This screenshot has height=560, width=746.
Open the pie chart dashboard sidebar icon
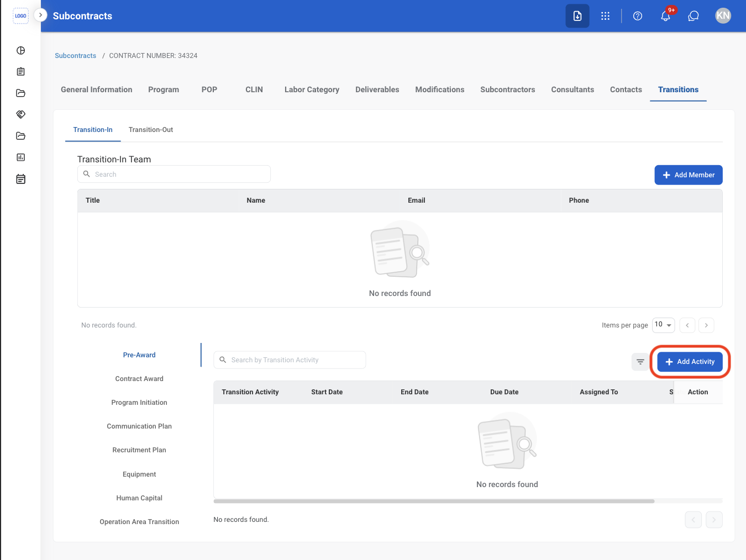[x=21, y=50]
